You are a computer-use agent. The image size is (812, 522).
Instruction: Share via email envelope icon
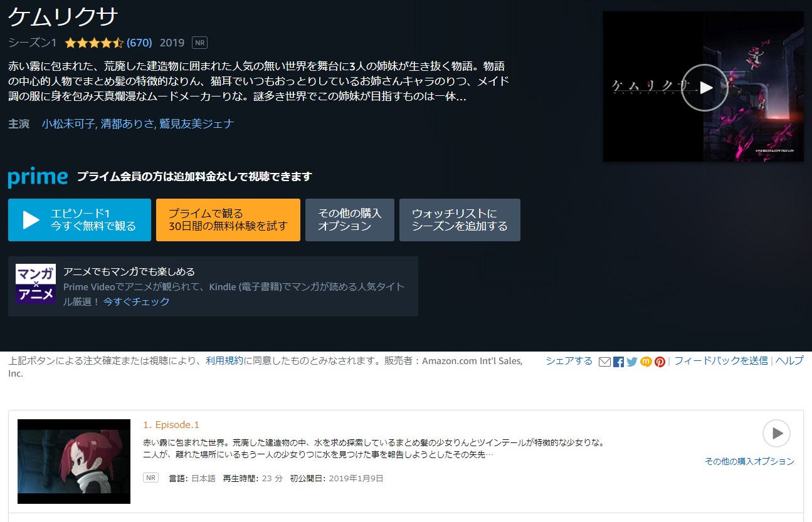(x=604, y=362)
